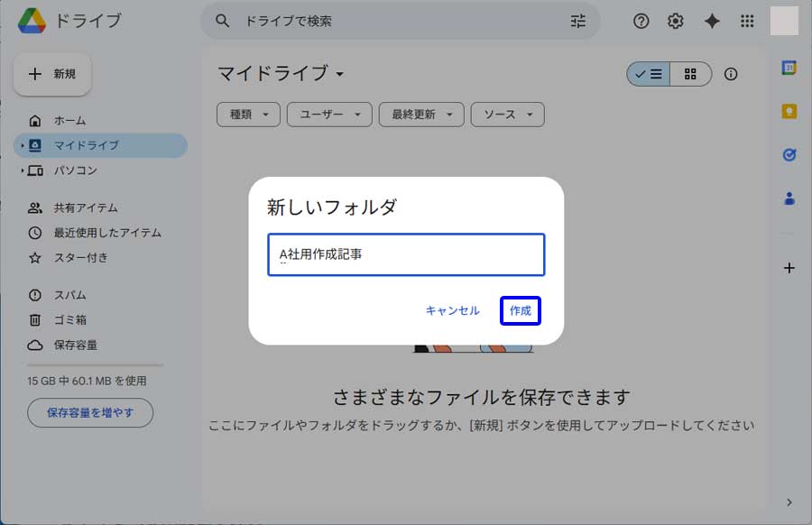Open Google Tasks in side panel
Screen dimensions: 812x525
tap(789, 155)
